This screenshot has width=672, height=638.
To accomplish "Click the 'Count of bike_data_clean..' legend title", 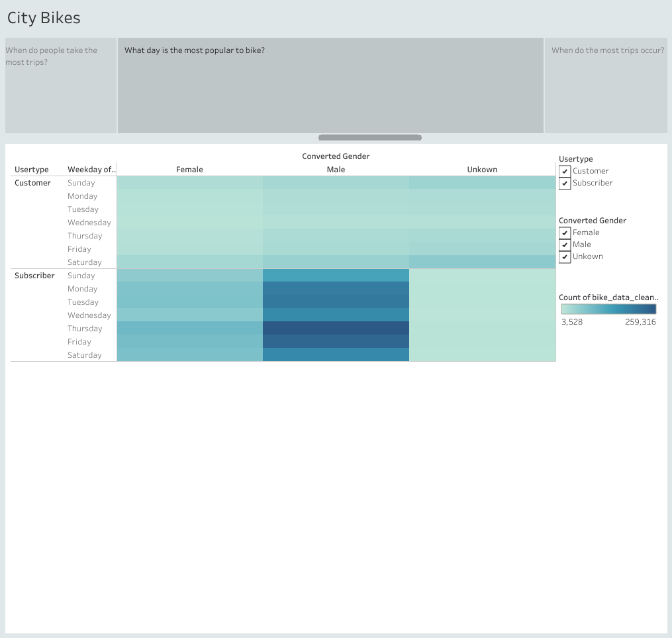I will 608,297.
